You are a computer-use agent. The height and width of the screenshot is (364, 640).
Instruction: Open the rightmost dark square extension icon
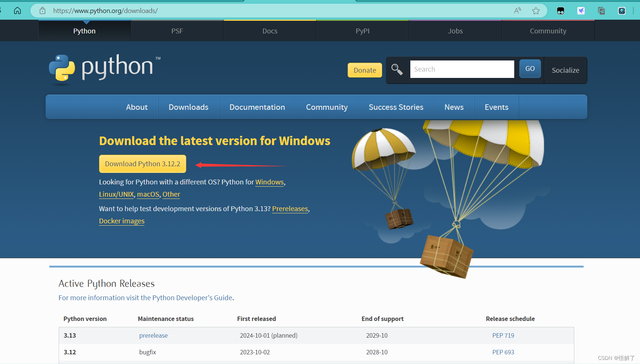[622, 11]
